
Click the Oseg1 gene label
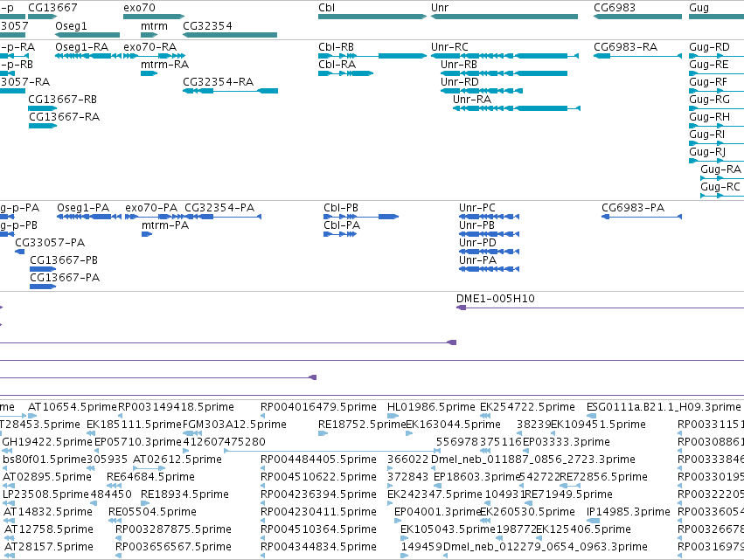71,25
